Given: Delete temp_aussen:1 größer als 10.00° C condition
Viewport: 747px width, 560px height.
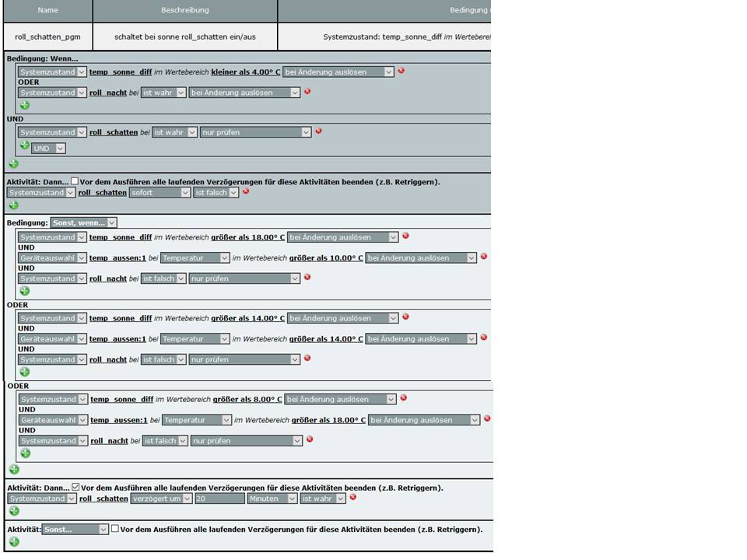Looking at the screenshot, I should pyautogui.click(x=483, y=256).
